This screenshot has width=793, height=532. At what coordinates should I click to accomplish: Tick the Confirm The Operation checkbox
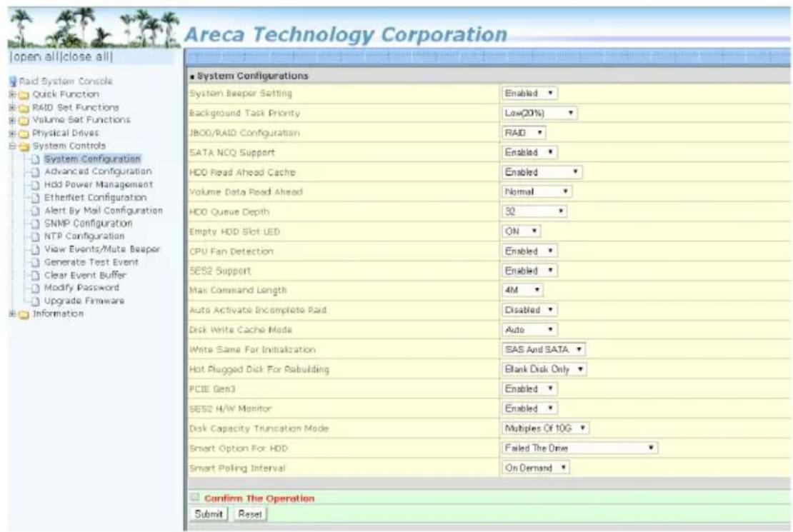195,498
